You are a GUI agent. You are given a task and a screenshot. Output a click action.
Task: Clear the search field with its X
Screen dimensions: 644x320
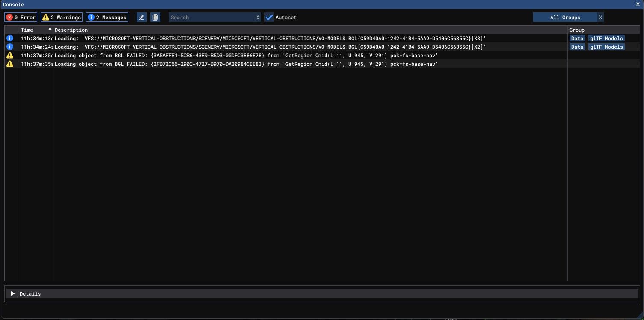click(258, 18)
